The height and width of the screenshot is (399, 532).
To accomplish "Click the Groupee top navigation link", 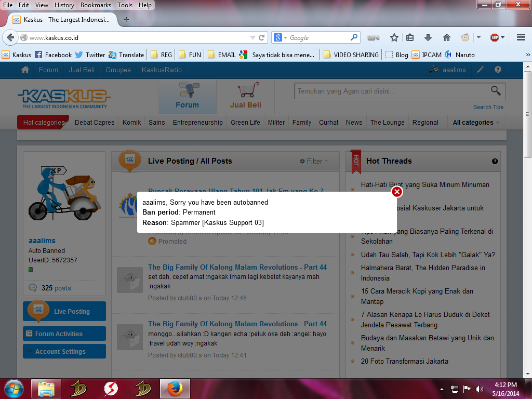I will (x=118, y=70).
